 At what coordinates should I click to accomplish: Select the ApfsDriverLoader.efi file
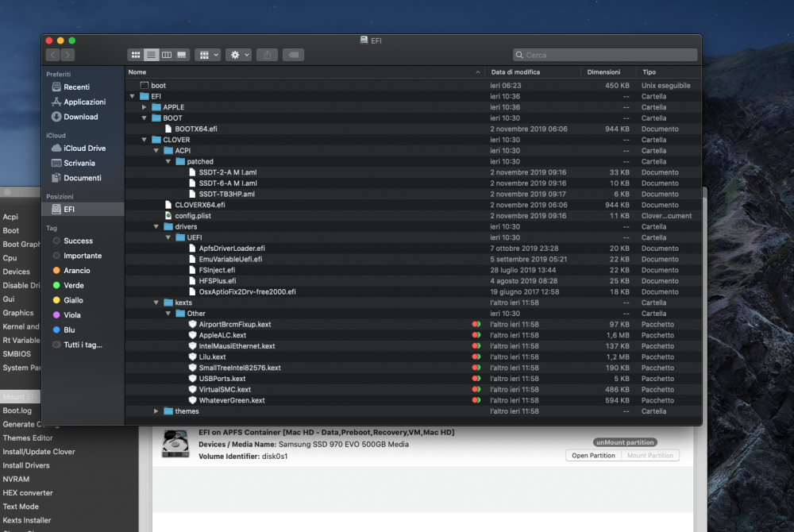click(x=413, y=249)
